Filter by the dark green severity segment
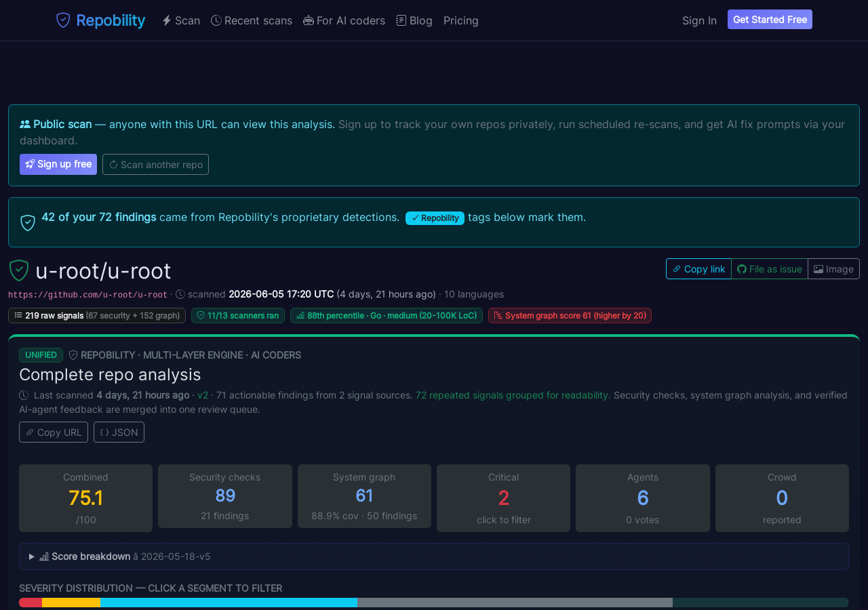Image resolution: width=868 pixels, height=610 pixels. tap(761, 603)
